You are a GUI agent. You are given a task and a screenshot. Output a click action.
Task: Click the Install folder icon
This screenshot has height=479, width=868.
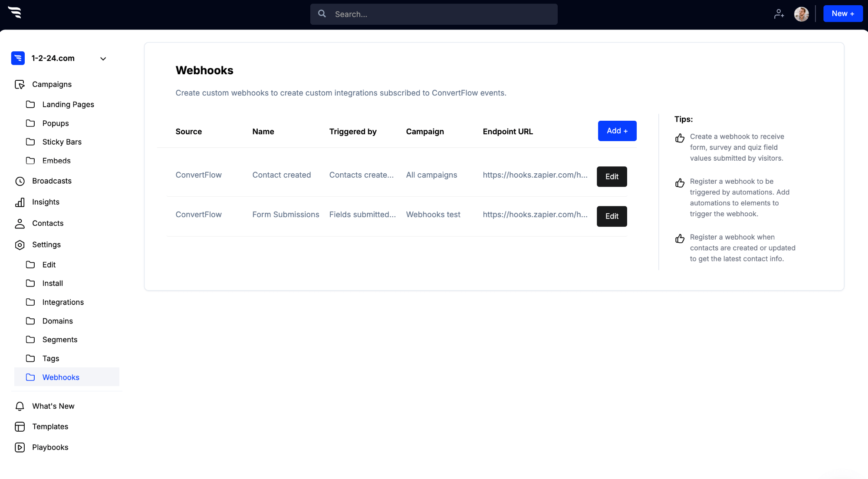pos(30,283)
